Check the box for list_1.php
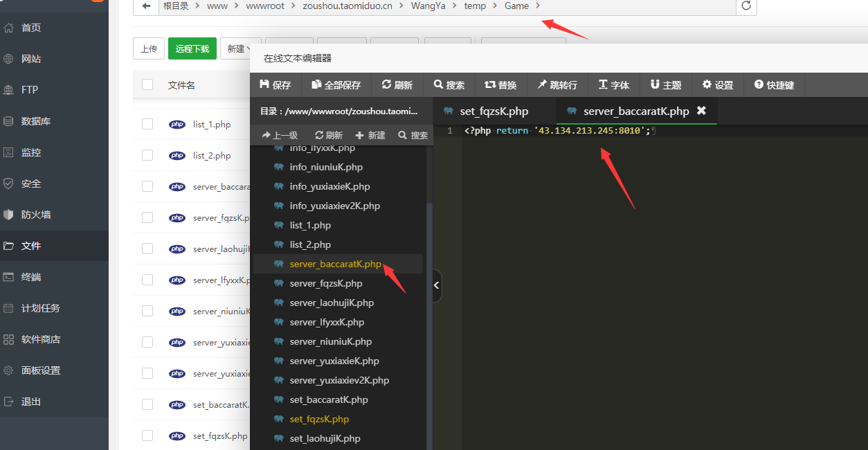The height and width of the screenshot is (450, 868). tap(147, 125)
